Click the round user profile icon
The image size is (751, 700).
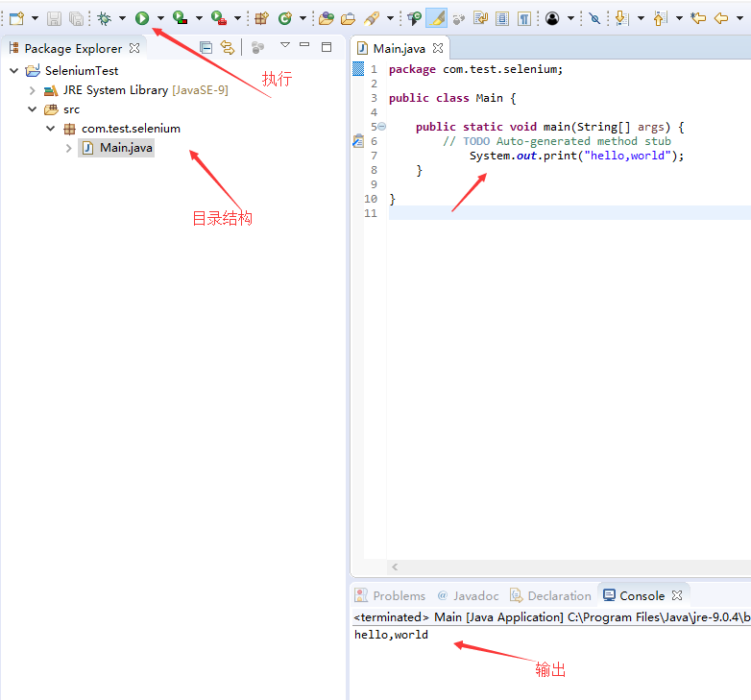click(552, 18)
